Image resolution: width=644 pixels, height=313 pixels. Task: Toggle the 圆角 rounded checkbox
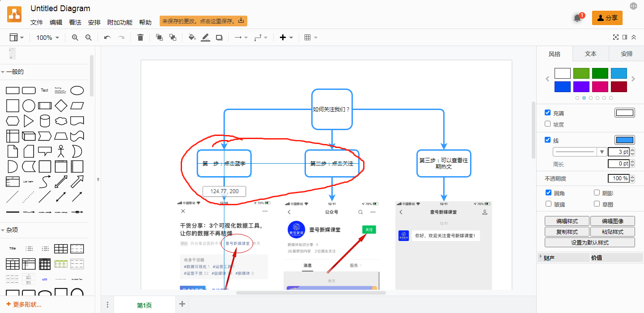point(548,193)
